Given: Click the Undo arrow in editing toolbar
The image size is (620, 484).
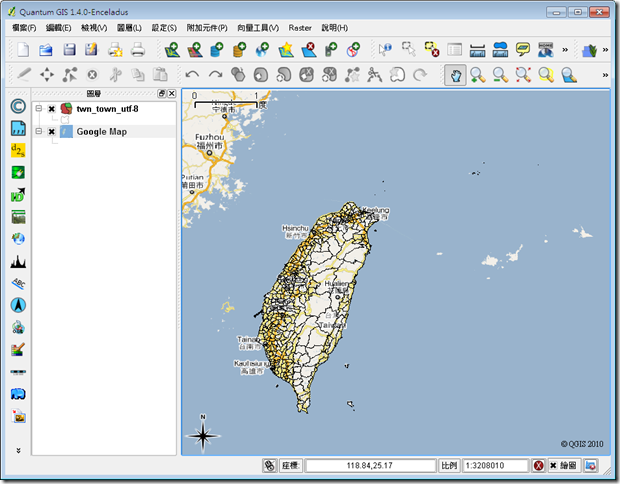Looking at the screenshot, I should 191,74.
